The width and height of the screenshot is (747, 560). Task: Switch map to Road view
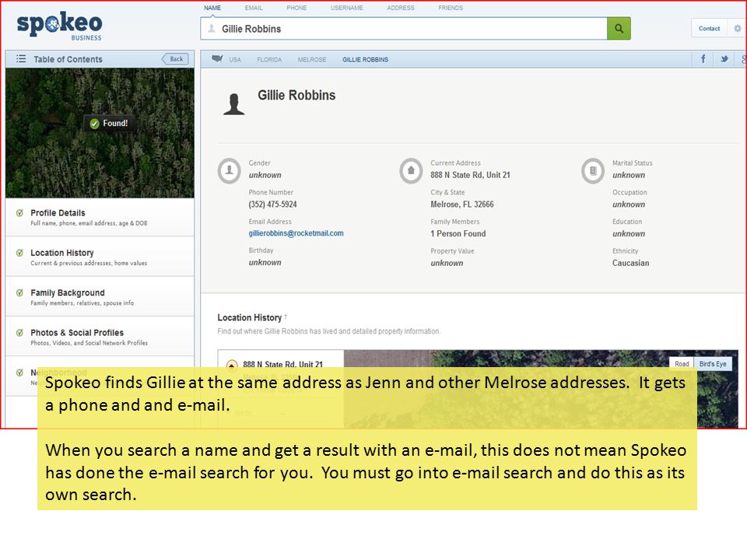pyautogui.click(x=682, y=364)
